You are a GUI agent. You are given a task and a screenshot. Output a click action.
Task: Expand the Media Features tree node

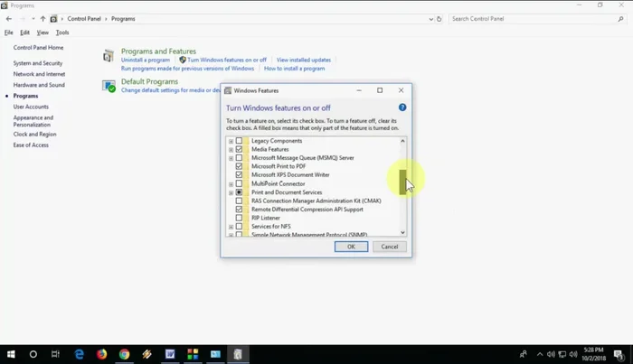[231, 149]
